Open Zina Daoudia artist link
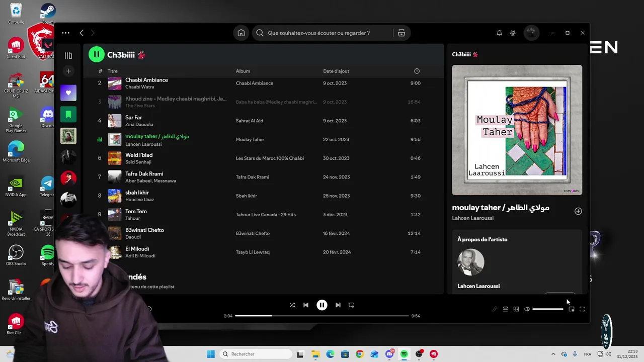Image resolution: width=644 pixels, height=362 pixels. tap(139, 125)
